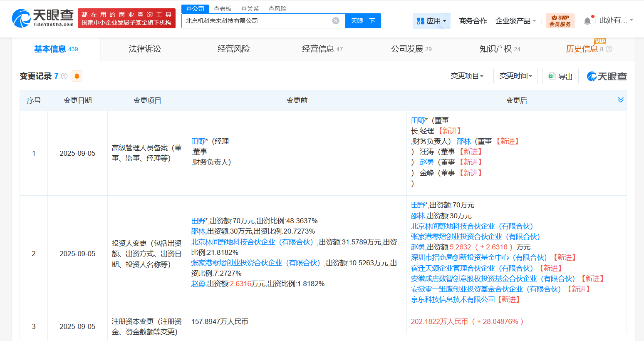
Task: Open the 经营风险 tab
Action: click(x=233, y=49)
